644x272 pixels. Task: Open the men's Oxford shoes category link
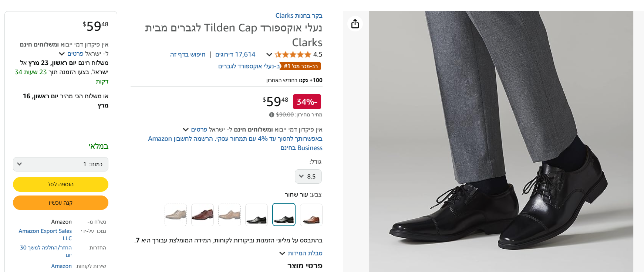pyautogui.click(x=249, y=66)
